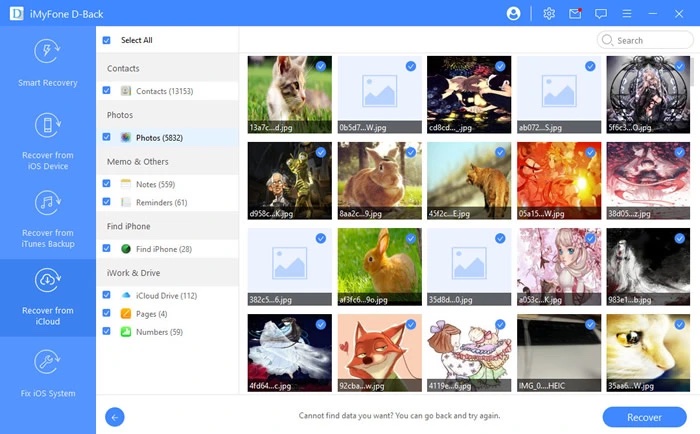Open thumbnail d958c...K.jpg
700x434 pixels.
point(290,180)
